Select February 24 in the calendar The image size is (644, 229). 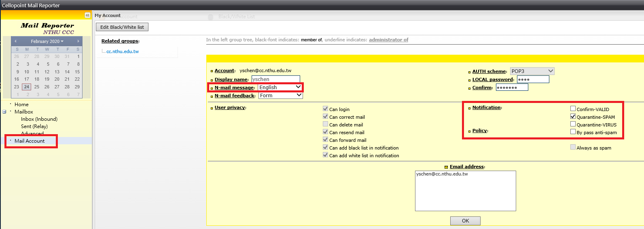[x=26, y=87]
